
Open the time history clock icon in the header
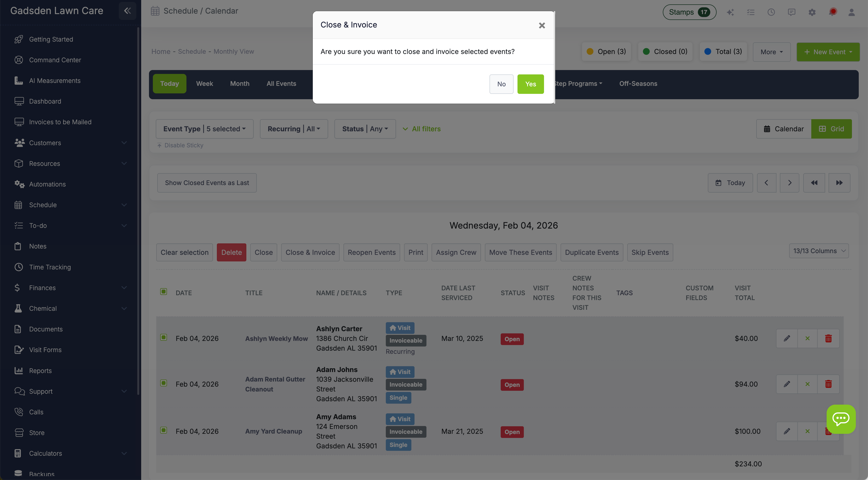coord(771,12)
